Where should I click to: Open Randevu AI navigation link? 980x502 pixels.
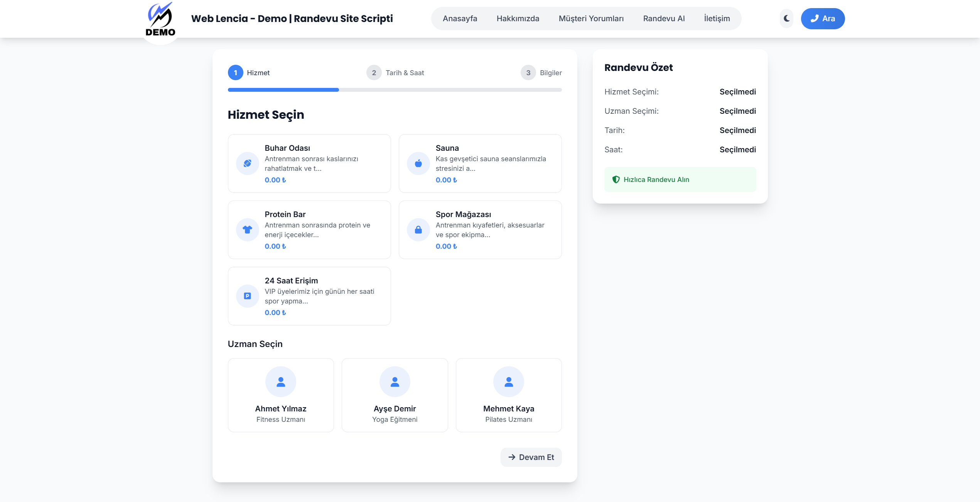(x=663, y=19)
